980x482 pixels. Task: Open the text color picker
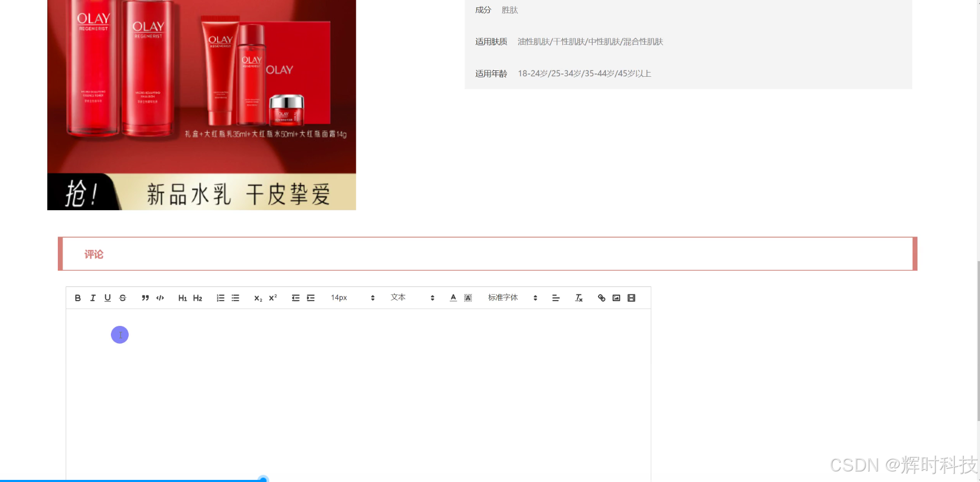coord(453,298)
